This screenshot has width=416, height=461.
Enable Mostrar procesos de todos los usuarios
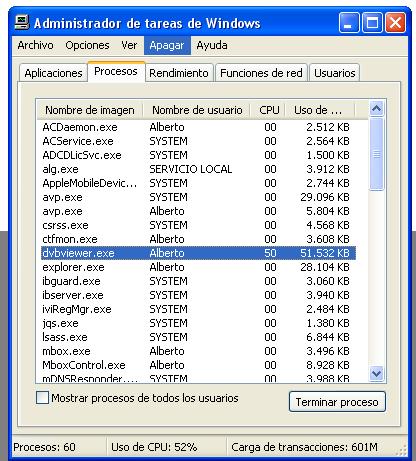pyautogui.click(x=42, y=398)
